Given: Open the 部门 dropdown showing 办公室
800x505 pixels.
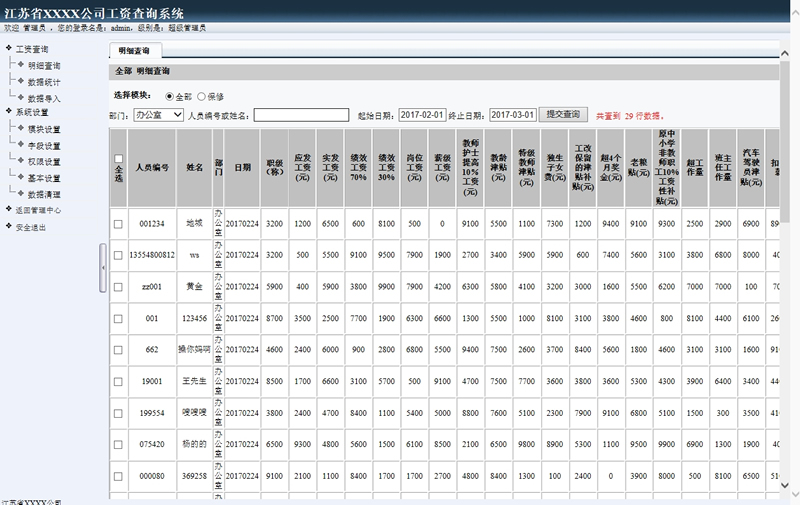Looking at the screenshot, I should click(x=156, y=115).
